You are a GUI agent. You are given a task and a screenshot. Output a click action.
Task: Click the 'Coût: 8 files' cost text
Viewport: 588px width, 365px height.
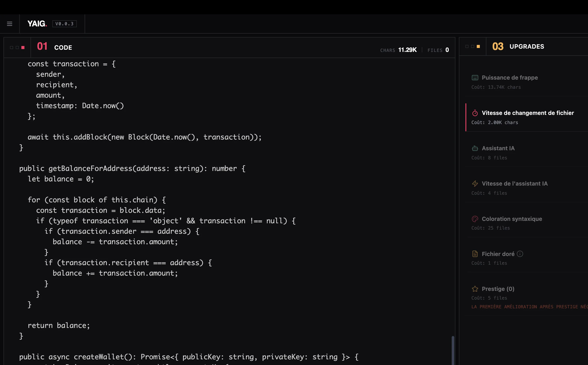coord(489,158)
